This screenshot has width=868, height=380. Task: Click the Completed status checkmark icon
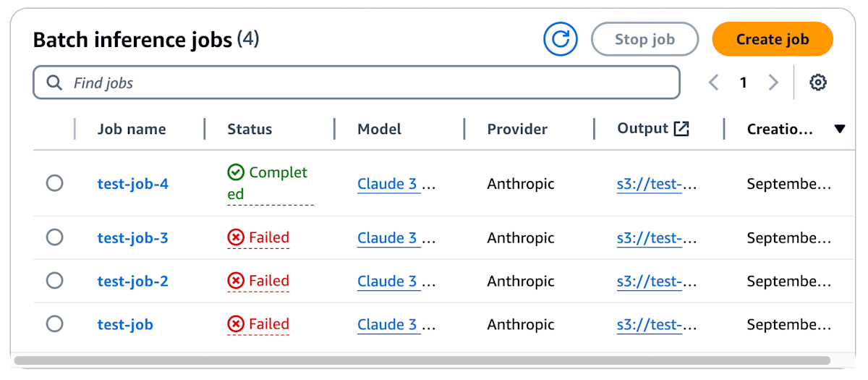click(236, 172)
